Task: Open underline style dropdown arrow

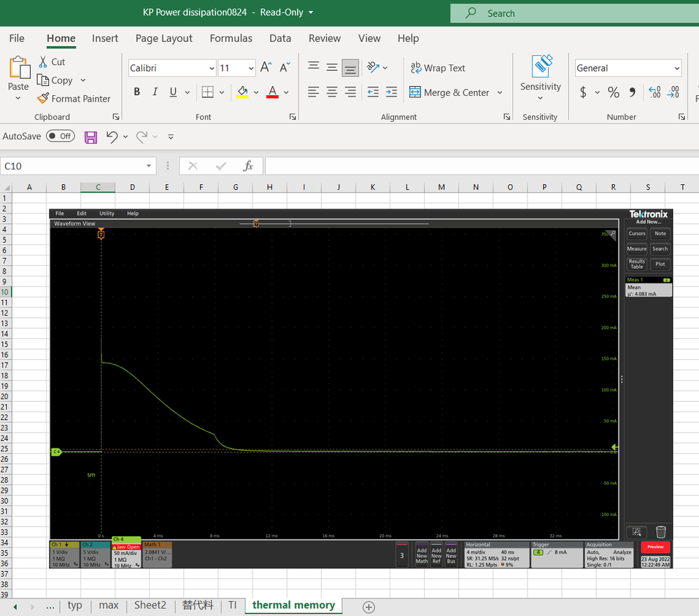Action: pos(188,92)
